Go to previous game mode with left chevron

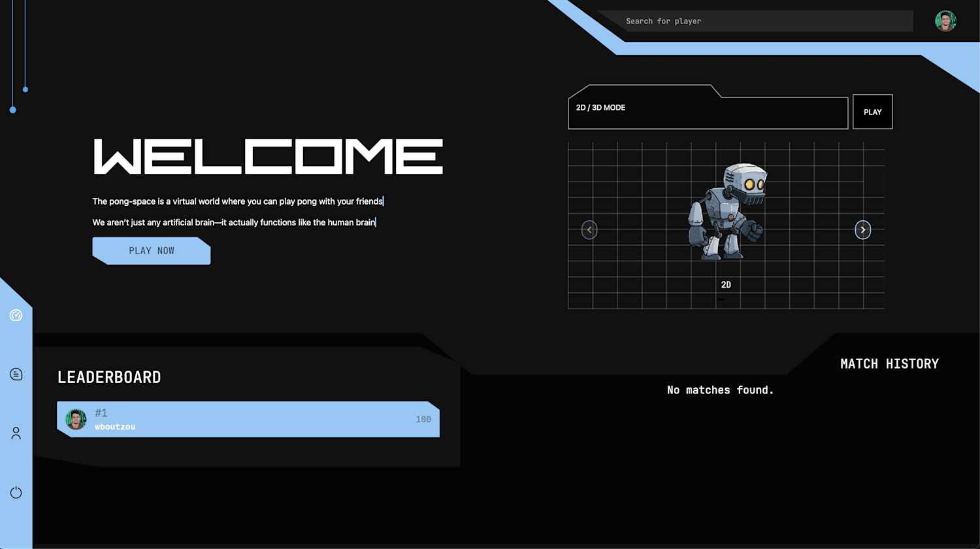[x=589, y=229]
